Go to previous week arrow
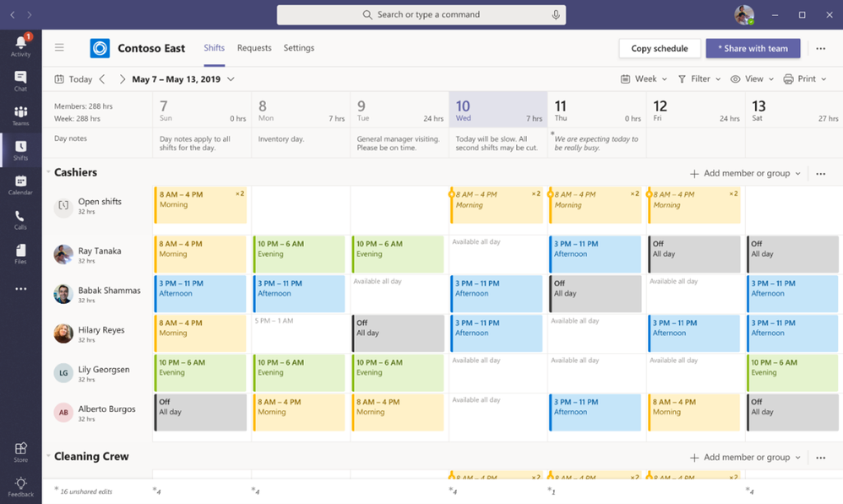This screenshot has width=843, height=504. (x=102, y=79)
